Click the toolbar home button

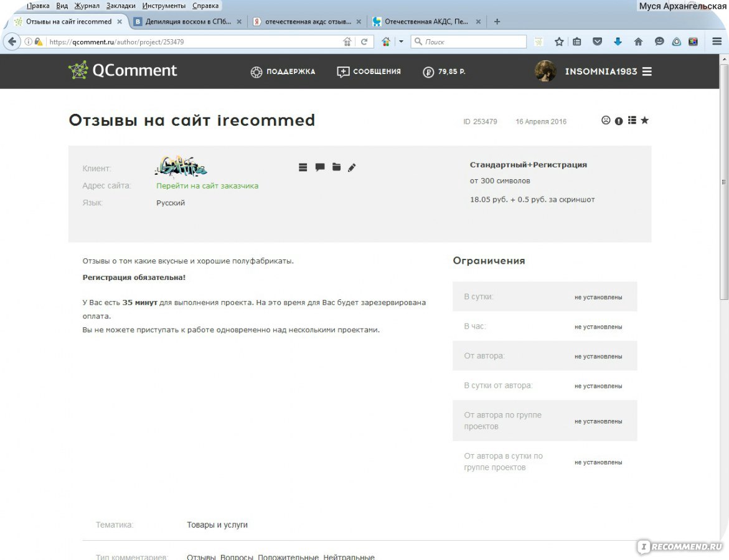(638, 42)
